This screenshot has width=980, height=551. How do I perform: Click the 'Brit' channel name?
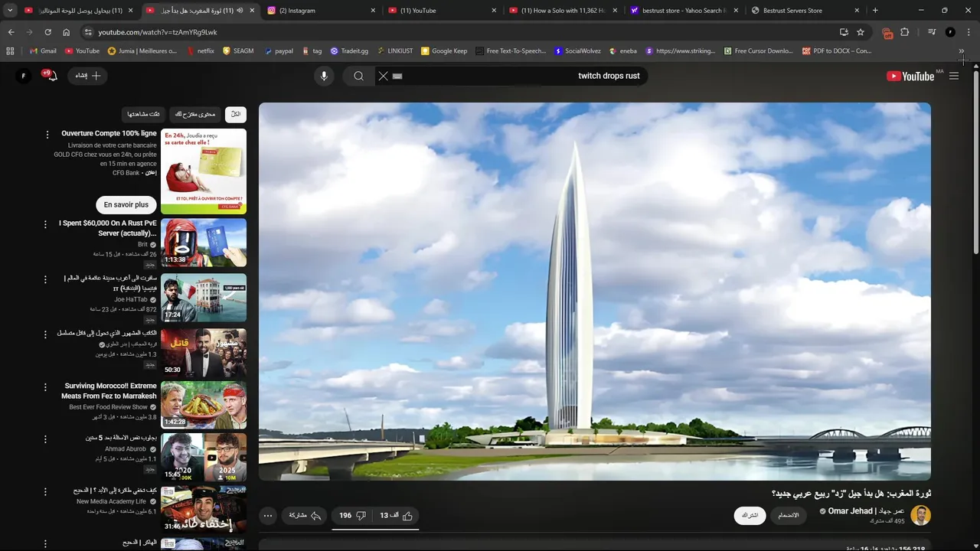(142, 245)
